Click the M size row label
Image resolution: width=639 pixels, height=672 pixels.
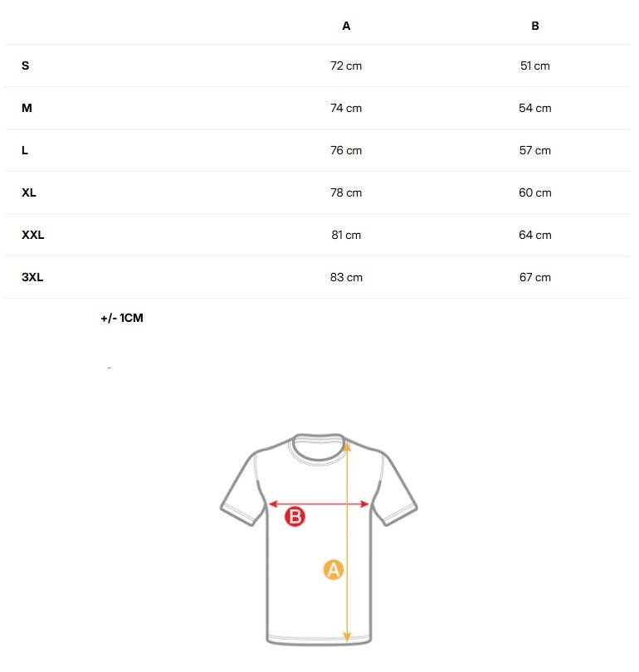(x=27, y=108)
